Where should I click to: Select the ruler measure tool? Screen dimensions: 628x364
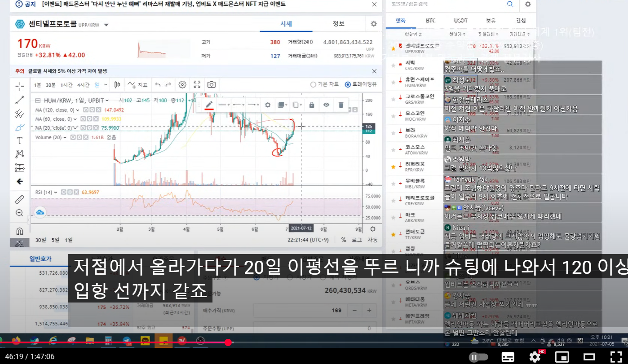(x=20, y=199)
